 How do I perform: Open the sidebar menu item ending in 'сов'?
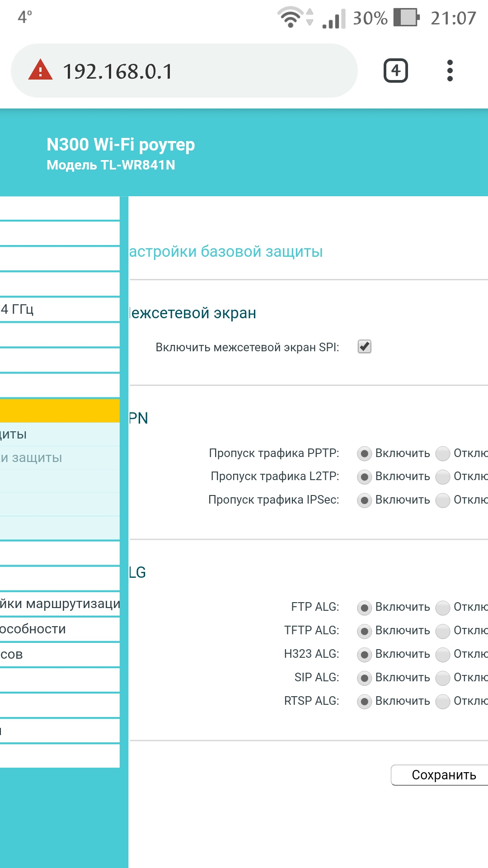click(x=60, y=654)
